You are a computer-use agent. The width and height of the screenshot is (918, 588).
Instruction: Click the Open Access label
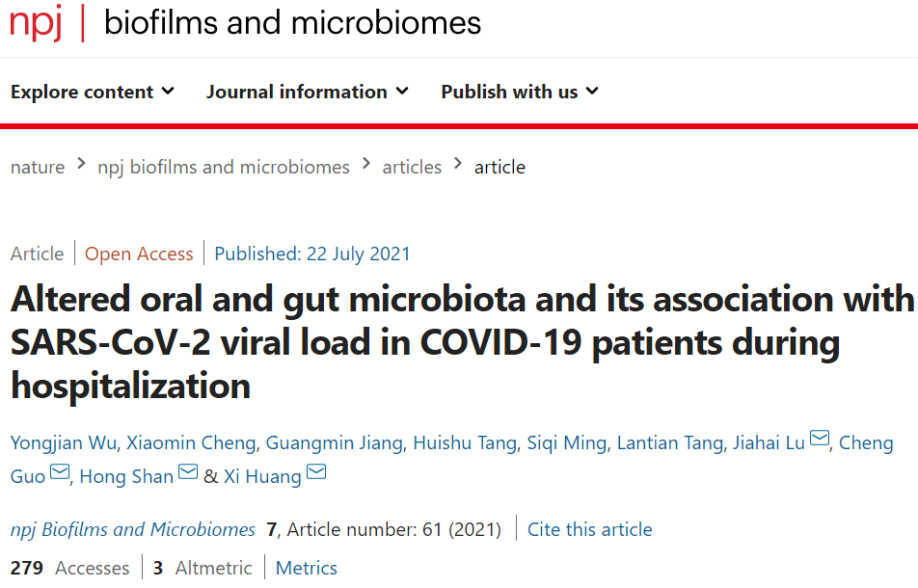coord(139,254)
